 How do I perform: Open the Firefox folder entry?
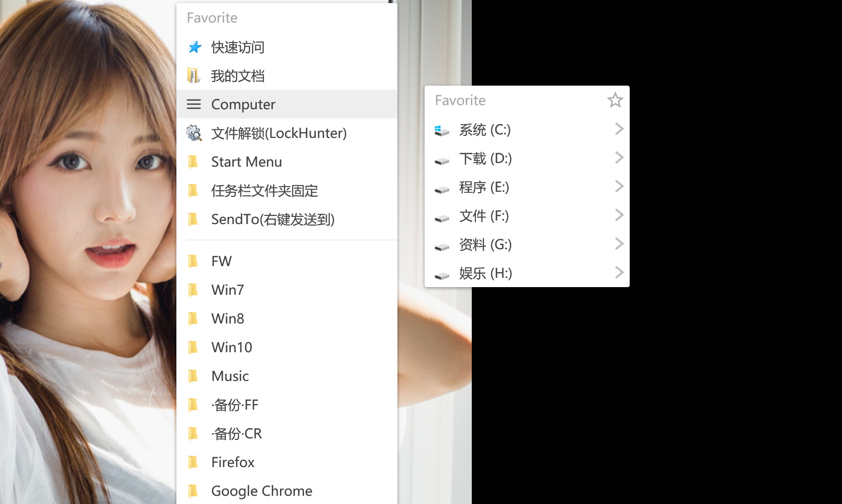pos(287,462)
